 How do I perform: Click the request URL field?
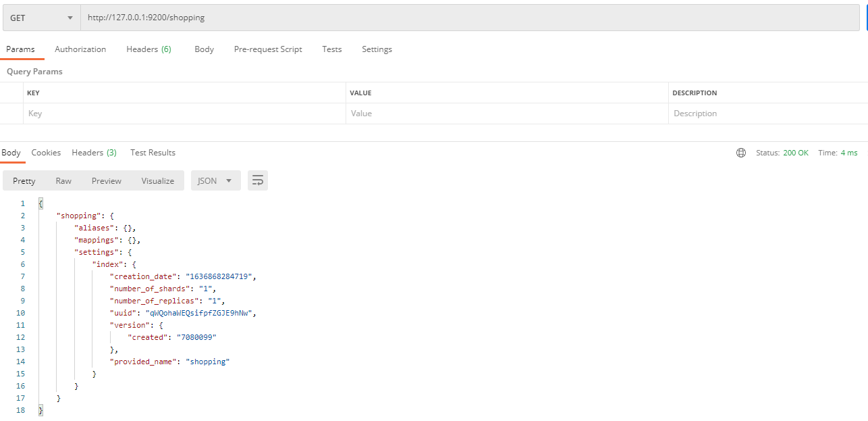click(x=470, y=18)
